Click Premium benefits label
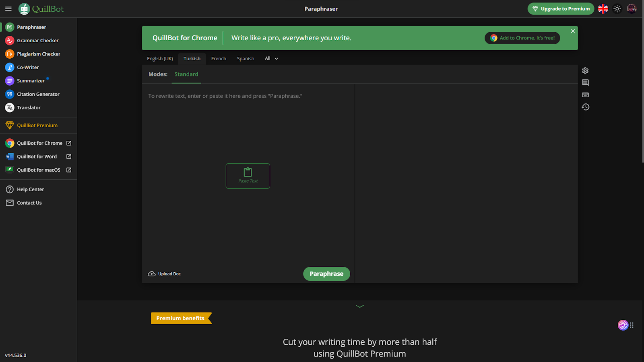 coord(181,318)
